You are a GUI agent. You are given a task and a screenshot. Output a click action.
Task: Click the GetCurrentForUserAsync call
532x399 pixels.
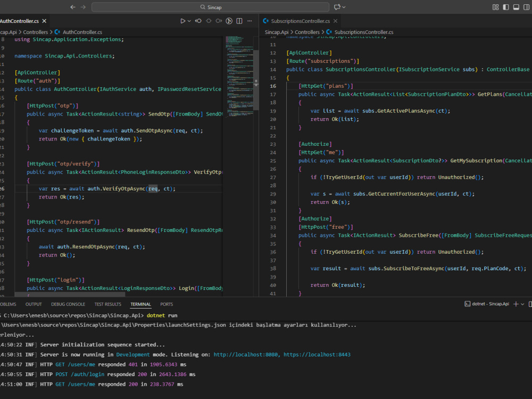pyautogui.click(x=402, y=194)
